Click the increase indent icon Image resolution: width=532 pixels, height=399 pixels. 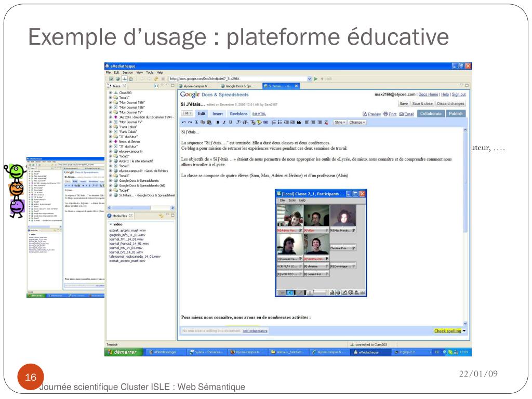pos(292,122)
